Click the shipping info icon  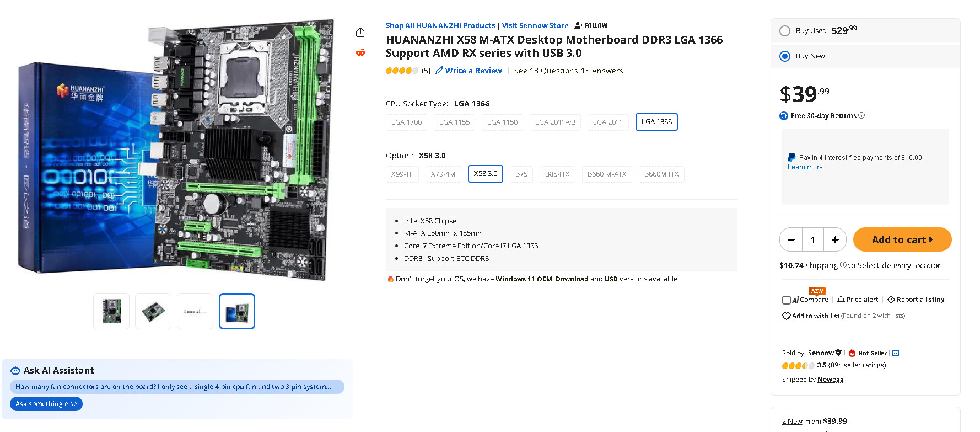click(x=843, y=265)
